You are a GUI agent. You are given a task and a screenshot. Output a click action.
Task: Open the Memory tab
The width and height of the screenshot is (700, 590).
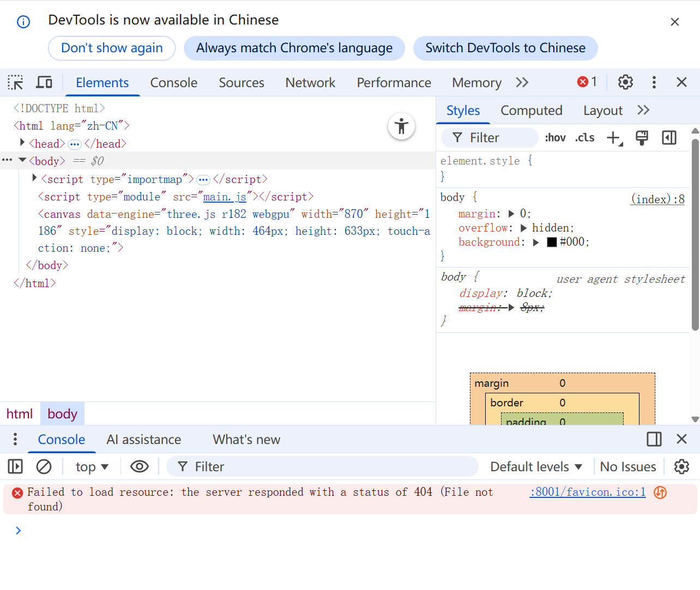coord(476,83)
